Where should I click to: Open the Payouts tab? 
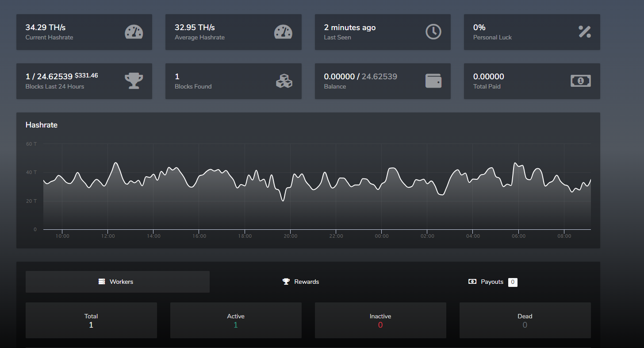[492, 282]
